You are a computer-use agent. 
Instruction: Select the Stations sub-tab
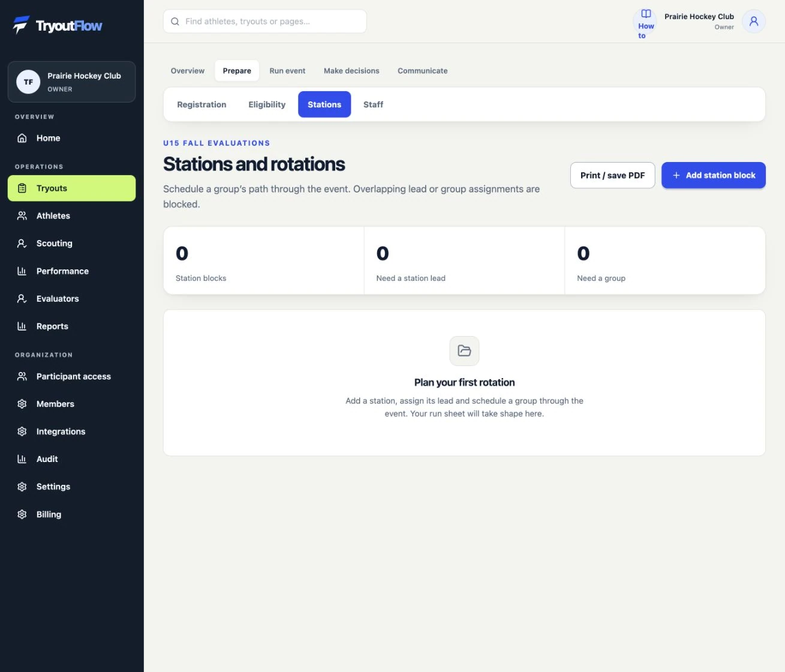[x=324, y=104]
